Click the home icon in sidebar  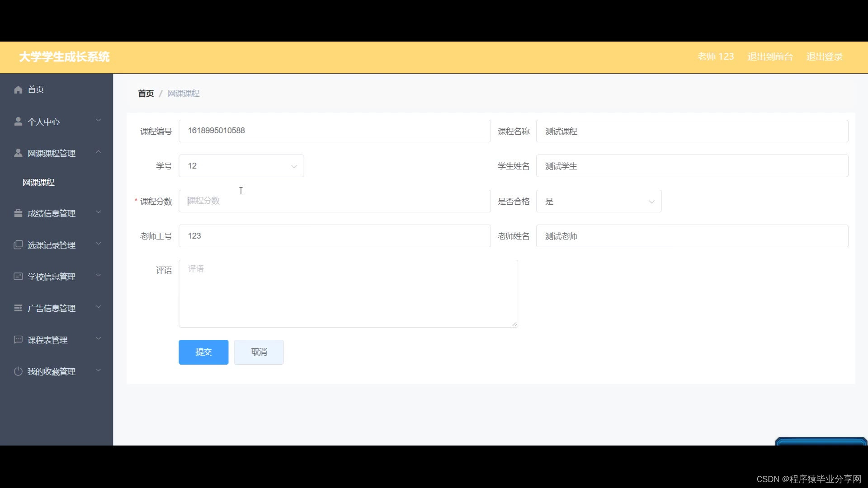click(18, 89)
